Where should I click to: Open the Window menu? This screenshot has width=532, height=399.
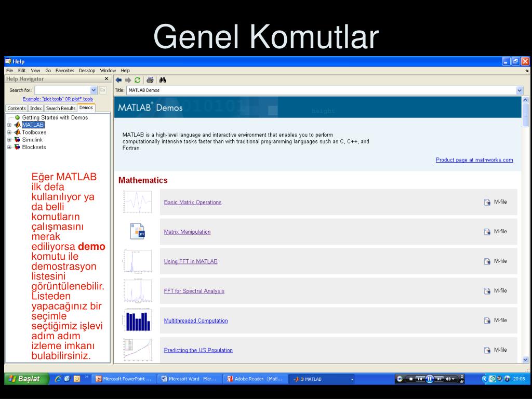point(108,71)
